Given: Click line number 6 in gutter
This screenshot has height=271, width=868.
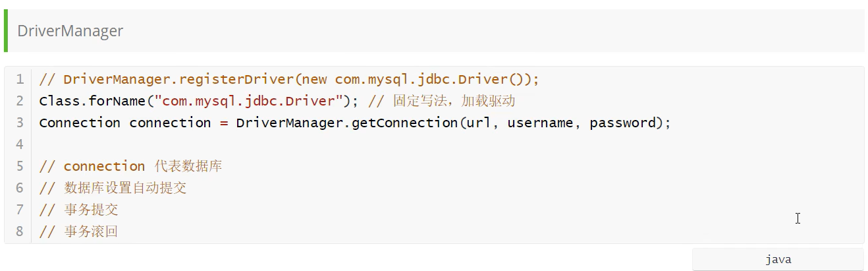Looking at the screenshot, I should (19, 188).
